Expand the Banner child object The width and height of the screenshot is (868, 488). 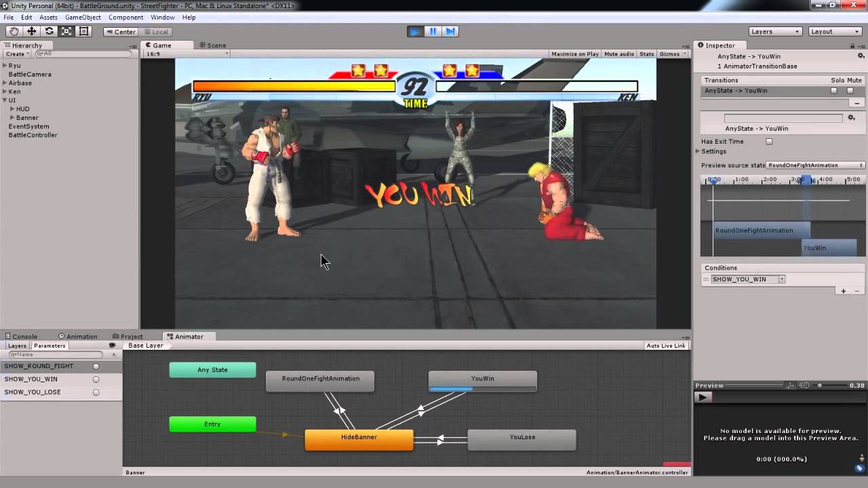[12, 118]
